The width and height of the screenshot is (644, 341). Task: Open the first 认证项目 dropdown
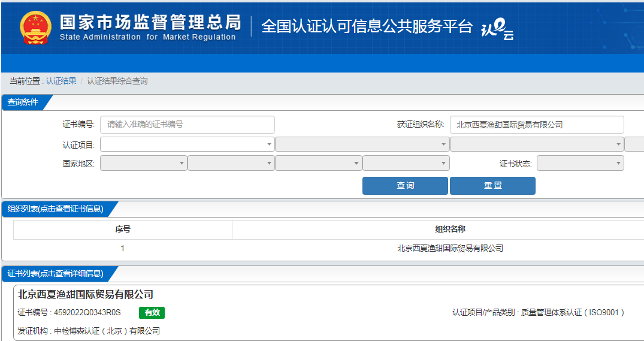(x=188, y=144)
